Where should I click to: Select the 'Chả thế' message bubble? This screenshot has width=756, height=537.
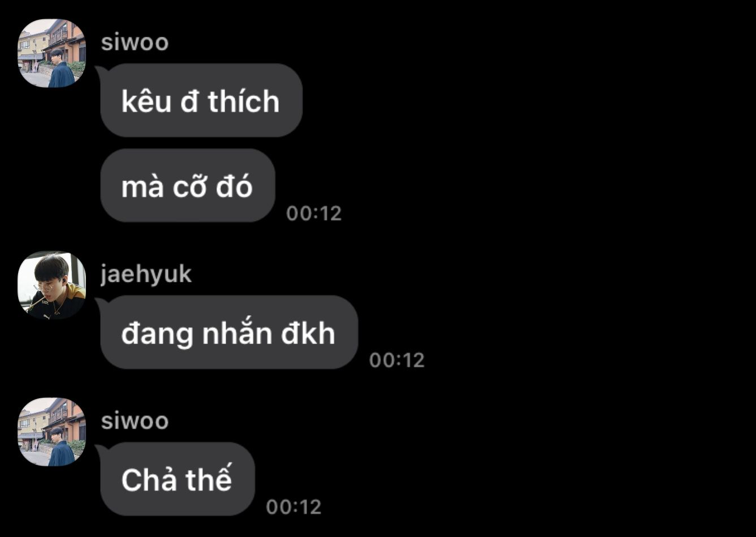178,479
